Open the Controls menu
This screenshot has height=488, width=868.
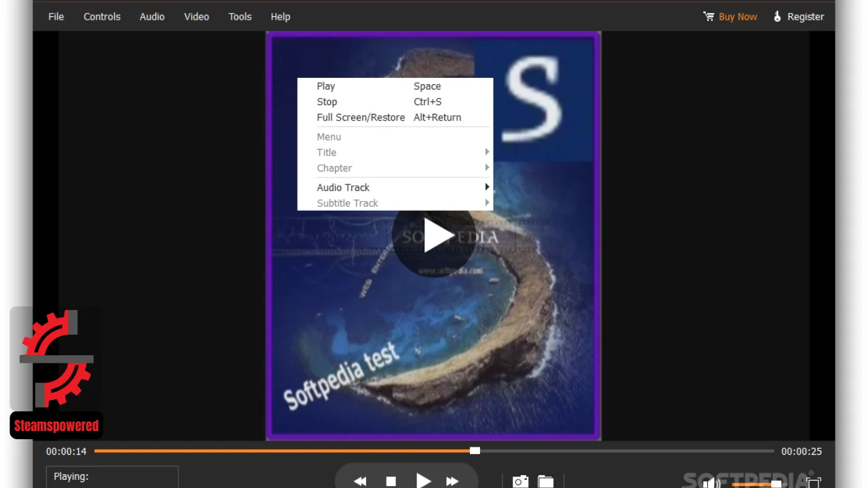pos(102,16)
